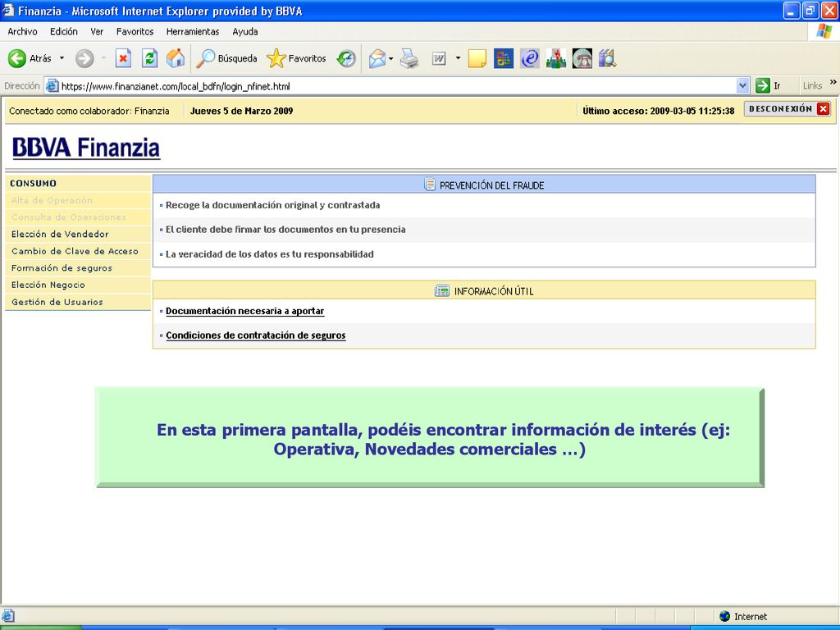
Task: Click the date 'Jueves 5 de Marzo 2009'
Action: coord(242,111)
